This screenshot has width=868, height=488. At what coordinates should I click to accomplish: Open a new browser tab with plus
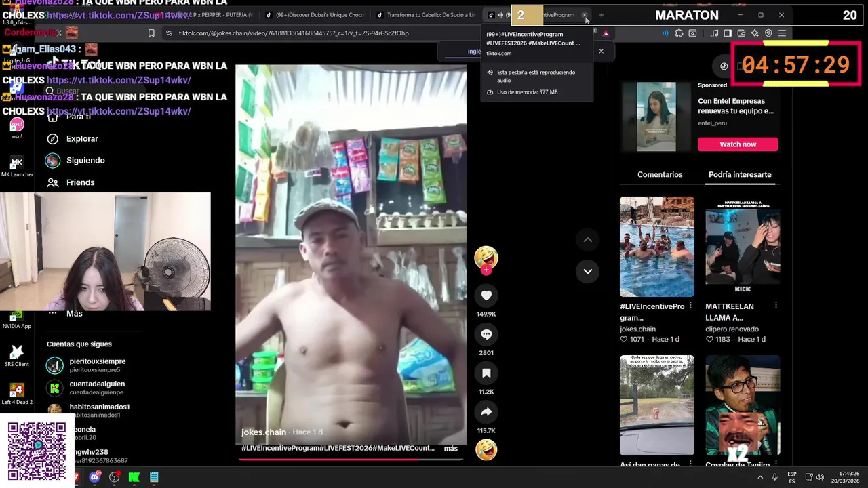coord(601,15)
